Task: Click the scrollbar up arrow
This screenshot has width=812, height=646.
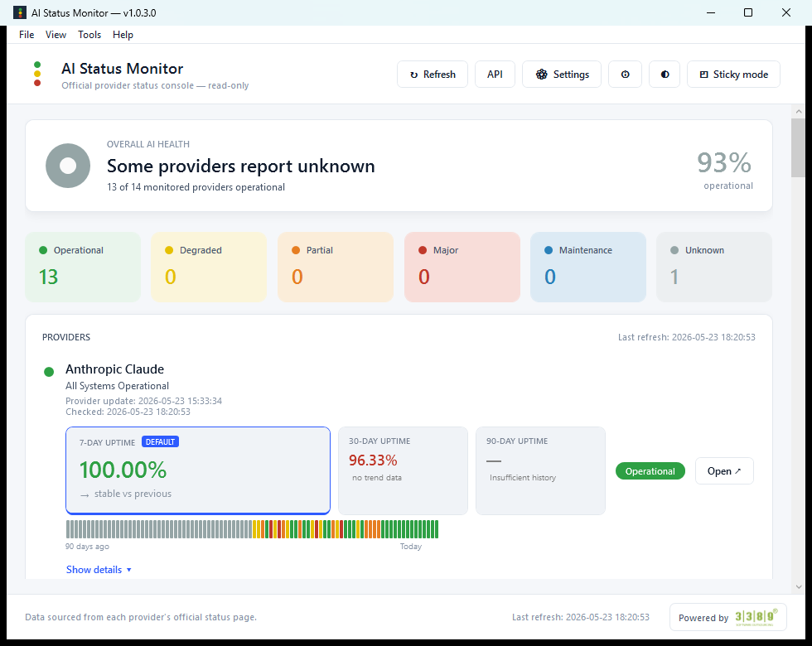Action: (x=798, y=111)
